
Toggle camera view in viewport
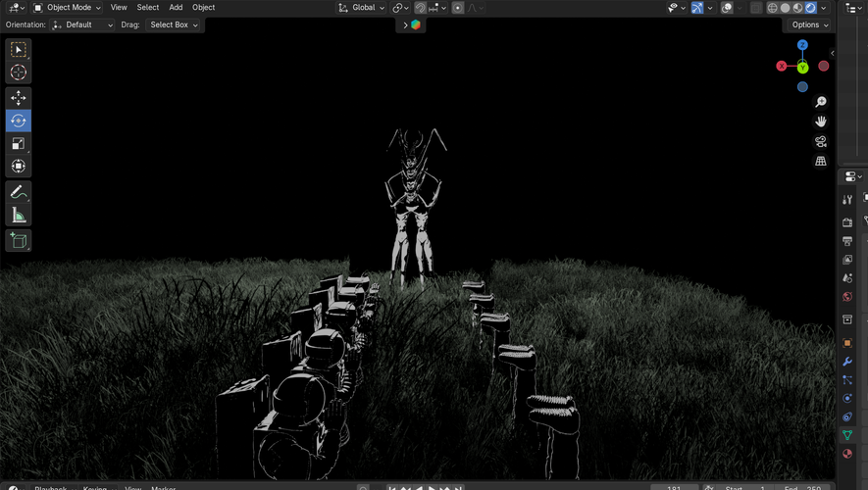click(821, 141)
